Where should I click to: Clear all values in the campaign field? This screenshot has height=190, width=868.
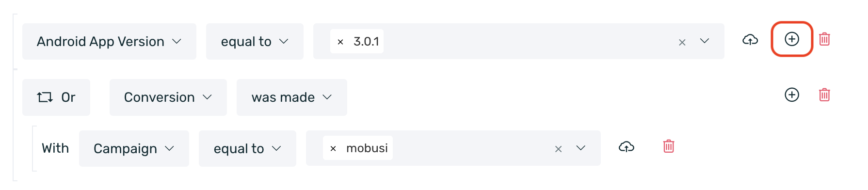tap(558, 149)
